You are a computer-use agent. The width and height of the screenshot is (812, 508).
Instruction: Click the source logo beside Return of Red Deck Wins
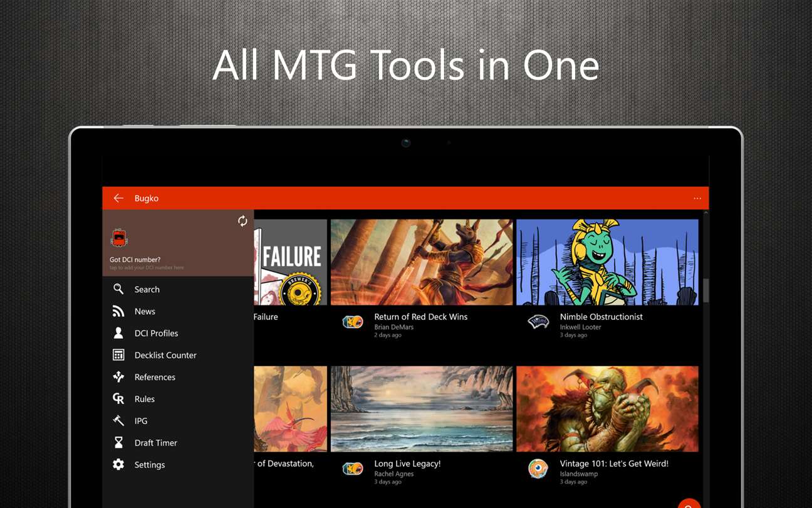[x=353, y=322]
